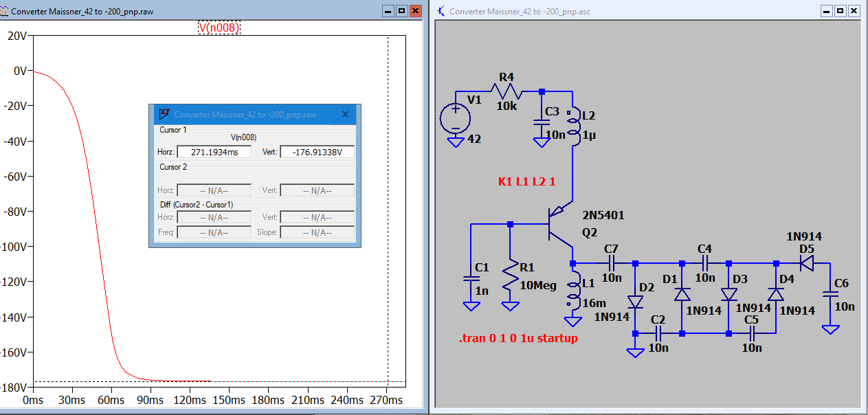Select resistor R4 symbol
Screen dimensions: 868x415
point(506,91)
